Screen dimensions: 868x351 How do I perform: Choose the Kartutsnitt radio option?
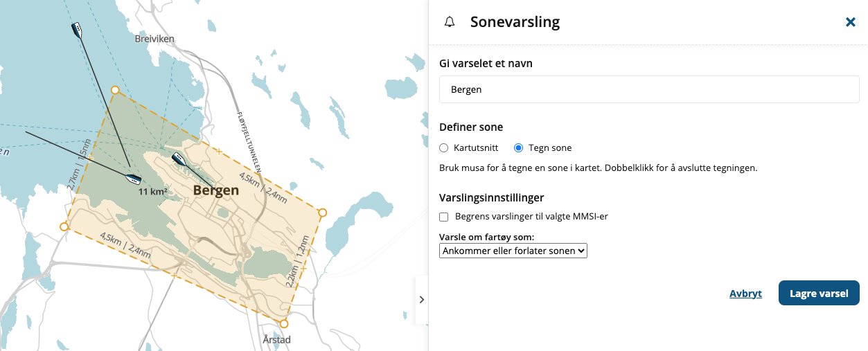click(445, 148)
